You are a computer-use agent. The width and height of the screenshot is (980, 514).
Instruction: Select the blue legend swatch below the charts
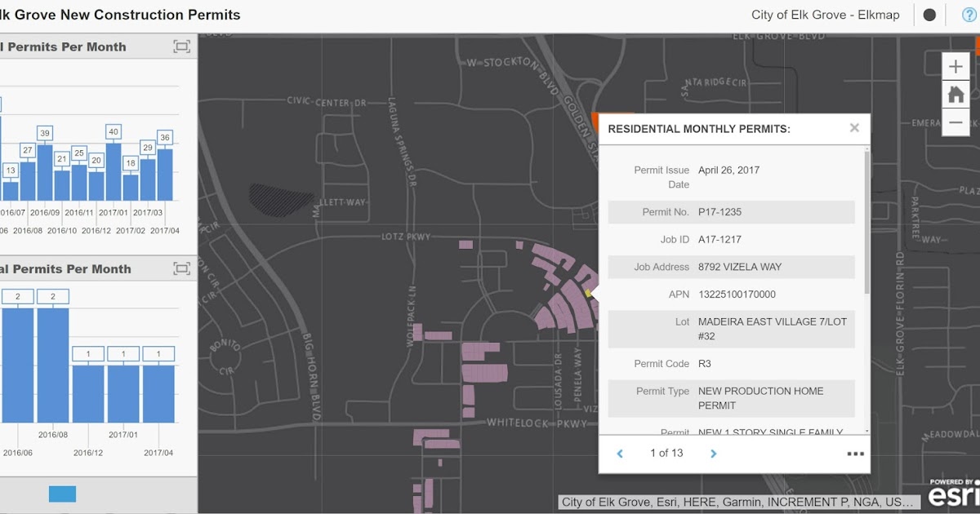64,494
